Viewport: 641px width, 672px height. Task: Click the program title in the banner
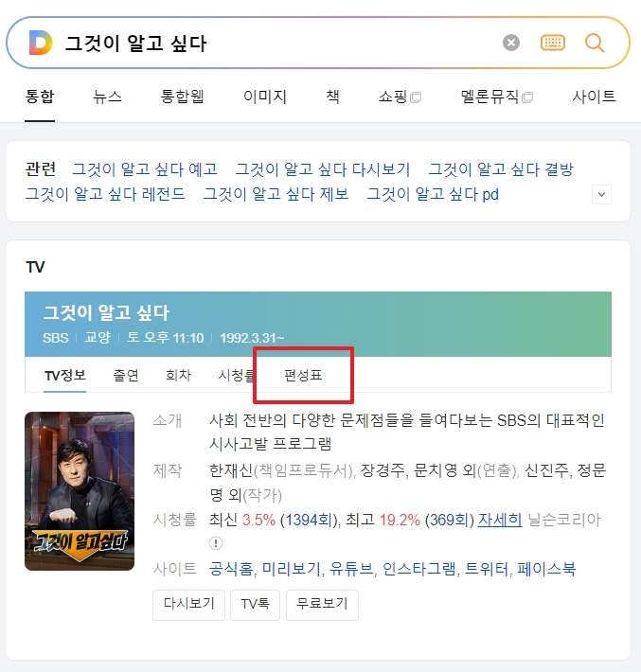[x=106, y=312]
